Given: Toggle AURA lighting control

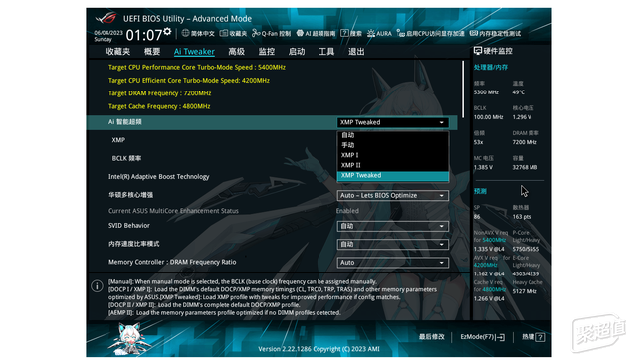Looking at the screenshot, I should (x=379, y=33).
